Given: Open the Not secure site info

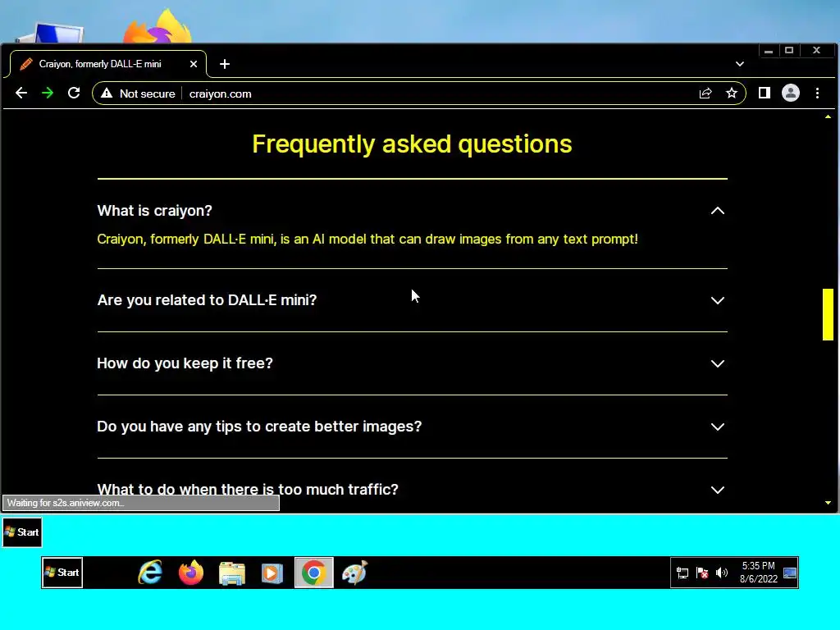Looking at the screenshot, I should (138, 94).
